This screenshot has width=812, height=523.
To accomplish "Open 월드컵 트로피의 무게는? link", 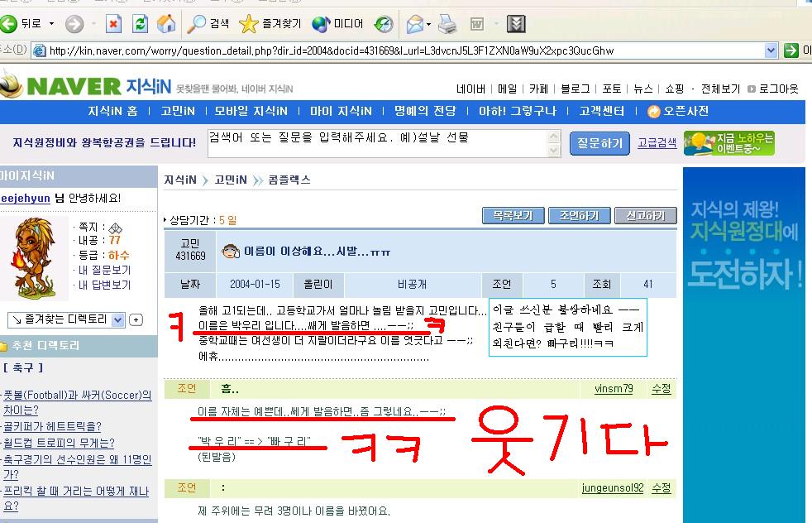I will pos(59,444).
